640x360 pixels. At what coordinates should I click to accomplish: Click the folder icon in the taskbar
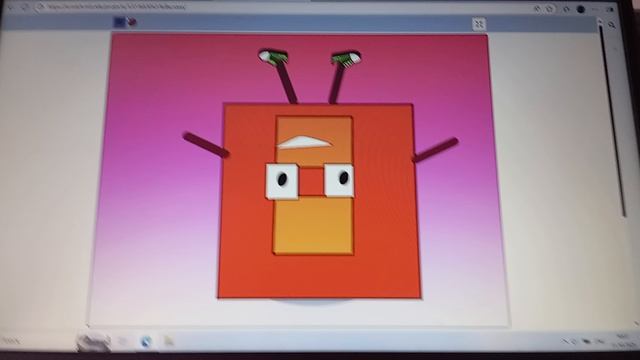click(x=169, y=340)
